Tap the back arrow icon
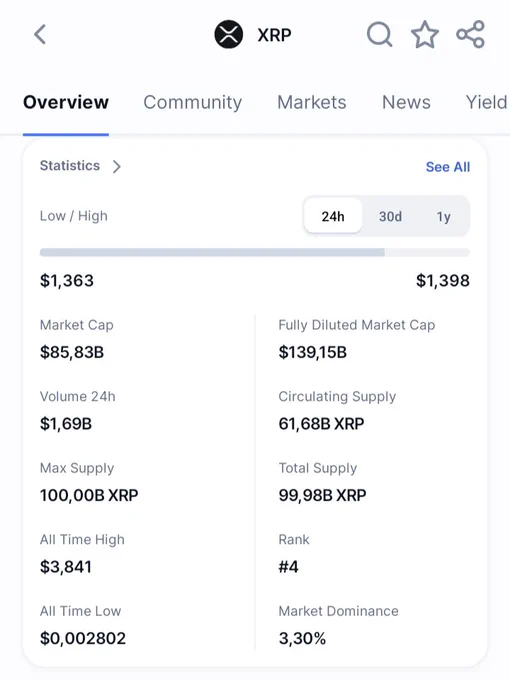510x680 pixels. click(40, 34)
